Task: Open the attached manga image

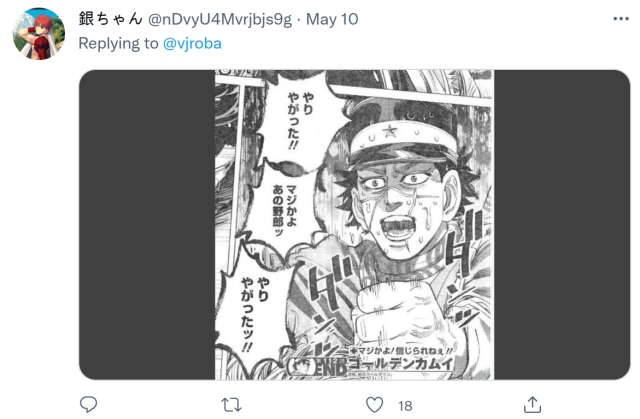Action: tap(354, 225)
